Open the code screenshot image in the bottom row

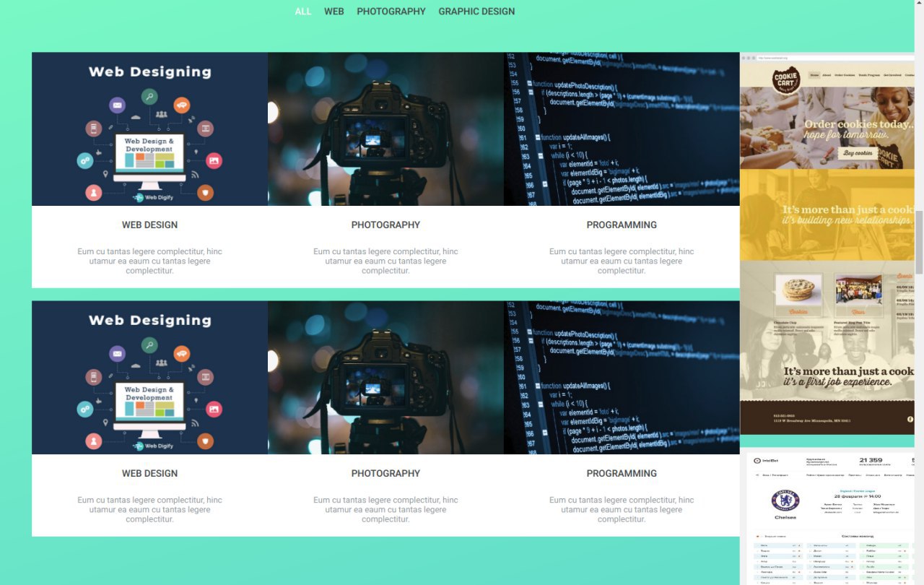[622, 378]
